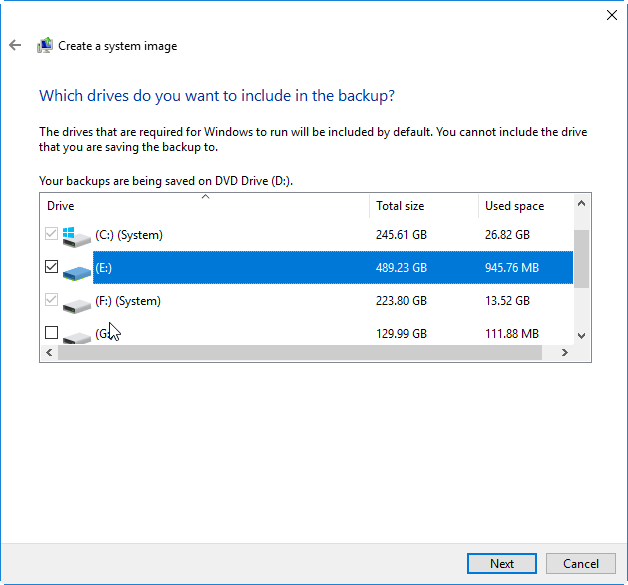Click the C: system drive icon
Viewport: 628px width, 585px height.
[76, 236]
